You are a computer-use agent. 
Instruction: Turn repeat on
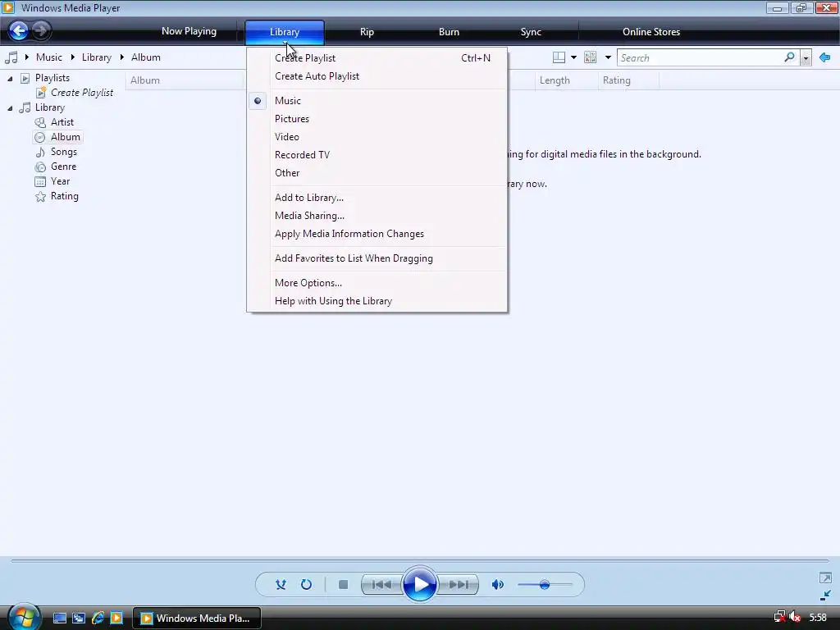(307, 584)
